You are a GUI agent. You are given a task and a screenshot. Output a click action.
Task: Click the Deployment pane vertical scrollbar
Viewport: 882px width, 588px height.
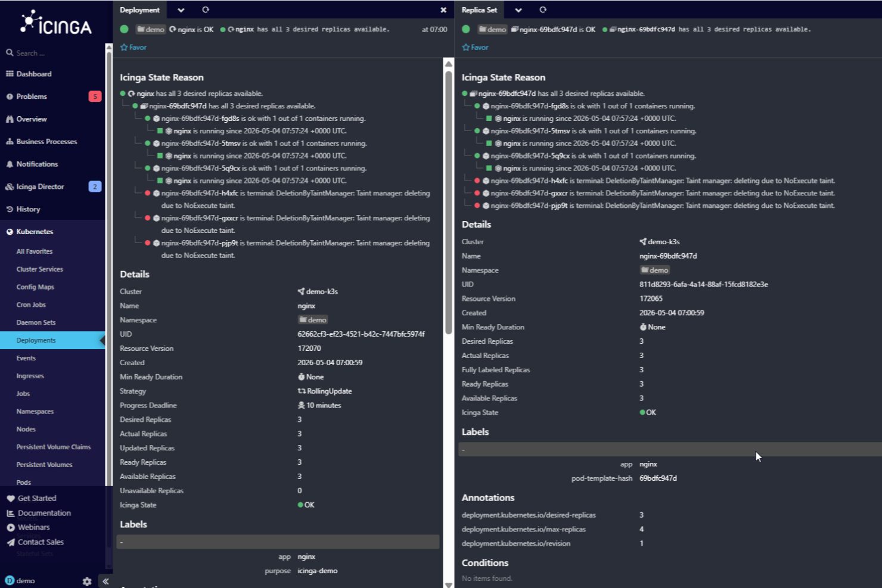tap(449, 203)
